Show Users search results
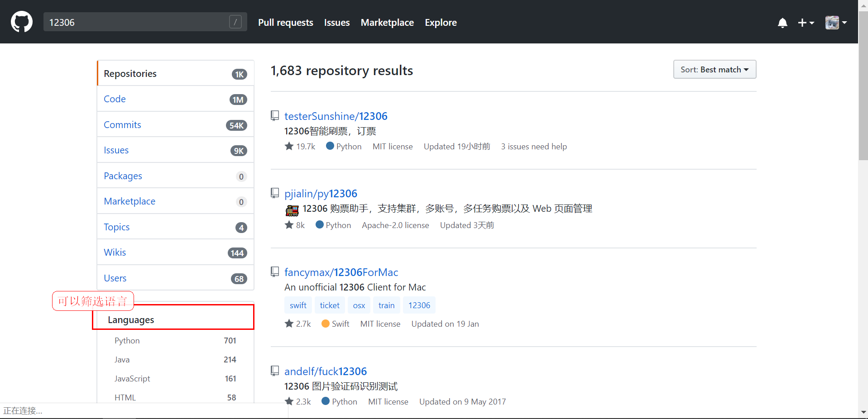The image size is (868, 419). pyautogui.click(x=175, y=278)
